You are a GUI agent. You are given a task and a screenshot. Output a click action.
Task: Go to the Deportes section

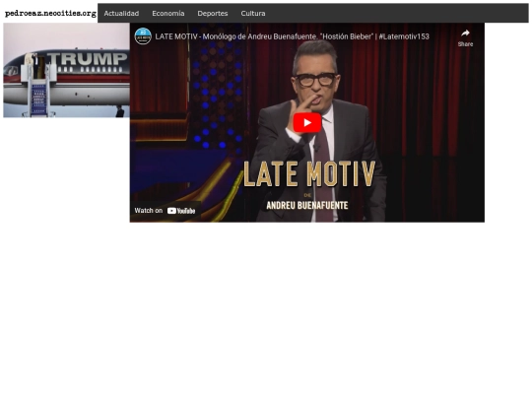213,13
